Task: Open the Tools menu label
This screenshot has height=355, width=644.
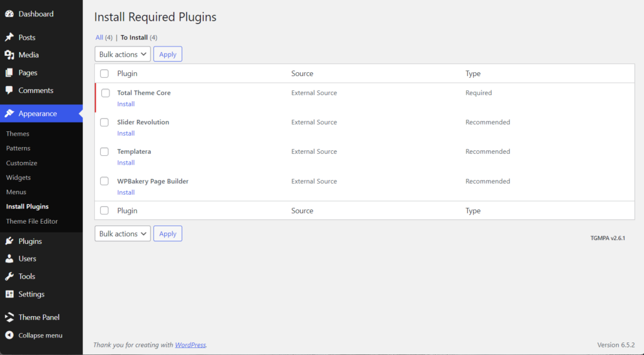Action: point(26,276)
